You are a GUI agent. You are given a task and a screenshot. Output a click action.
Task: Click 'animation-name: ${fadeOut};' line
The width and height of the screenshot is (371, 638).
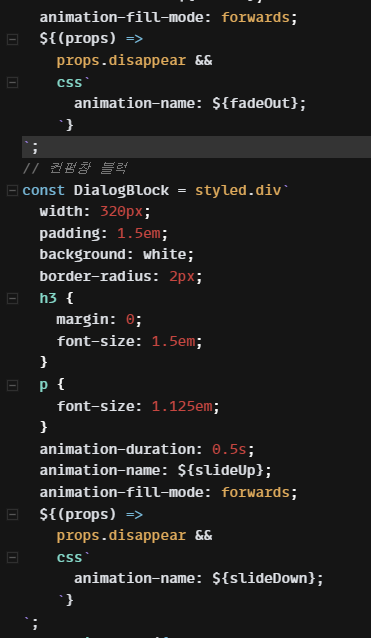click(190, 103)
